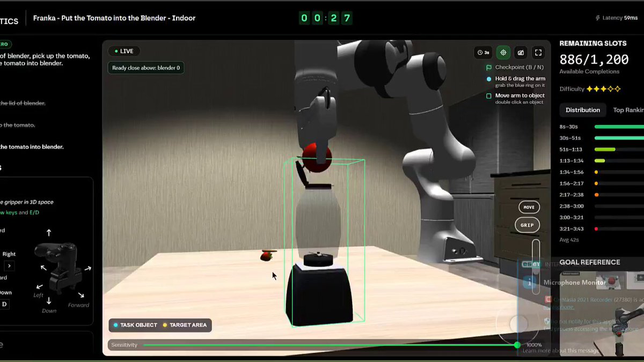This screenshot has height=362, width=644.
Task: Toggle the green target crosshair button
Action: click(503, 53)
